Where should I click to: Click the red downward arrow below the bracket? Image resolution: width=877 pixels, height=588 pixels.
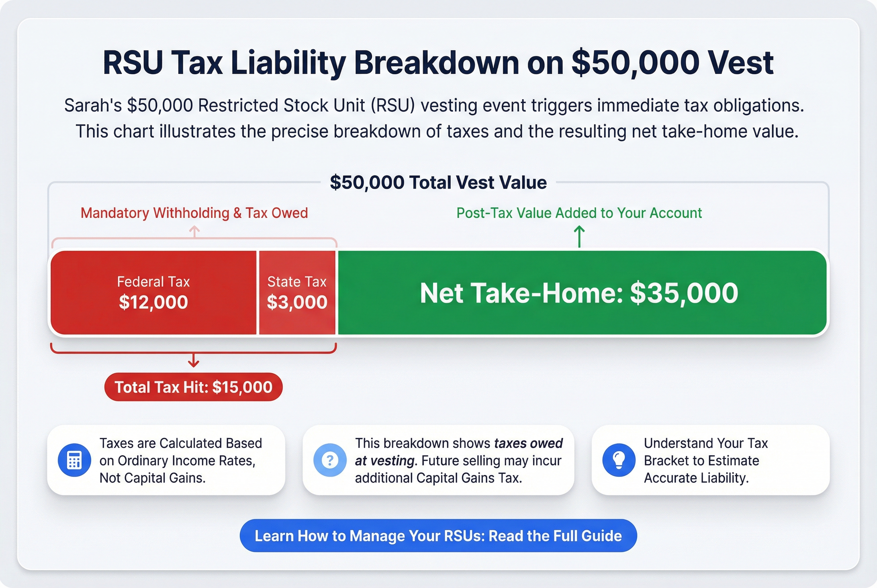point(193,361)
